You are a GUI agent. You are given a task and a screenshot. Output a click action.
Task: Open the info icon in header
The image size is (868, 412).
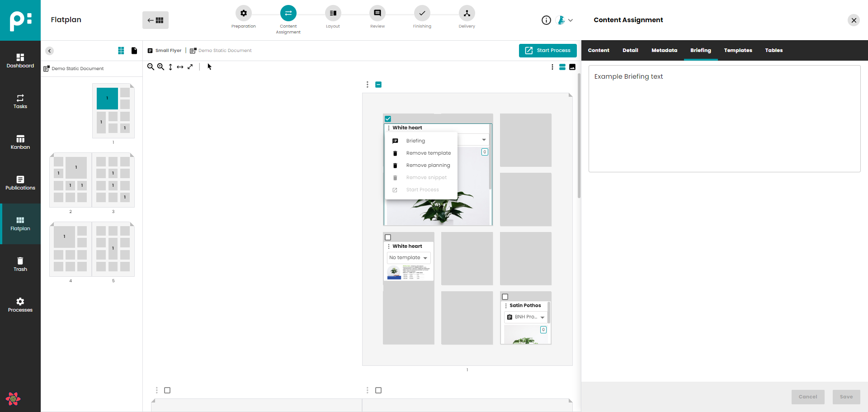(546, 20)
